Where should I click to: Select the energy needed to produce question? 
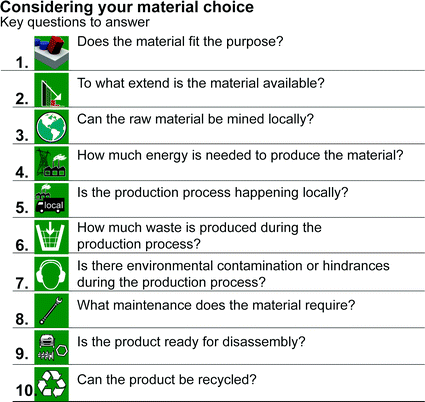[x=240, y=156]
